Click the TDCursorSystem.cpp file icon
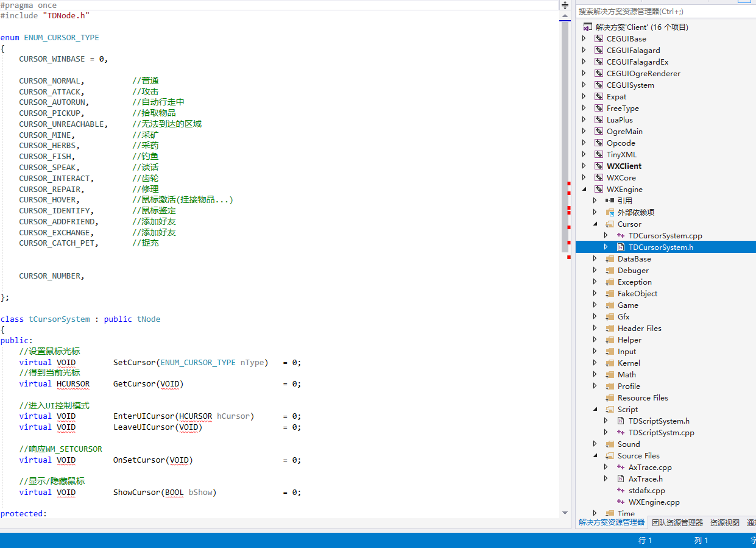The image size is (756, 548). pos(621,235)
